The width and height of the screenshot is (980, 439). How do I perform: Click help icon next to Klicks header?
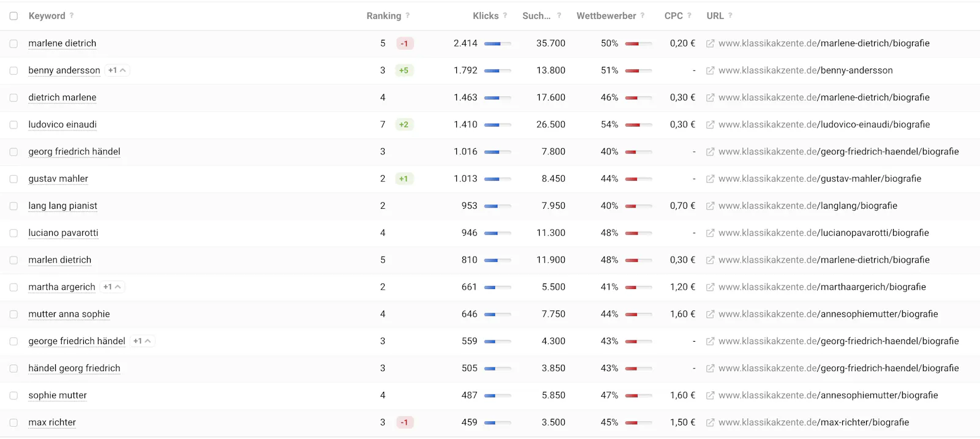(x=505, y=15)
